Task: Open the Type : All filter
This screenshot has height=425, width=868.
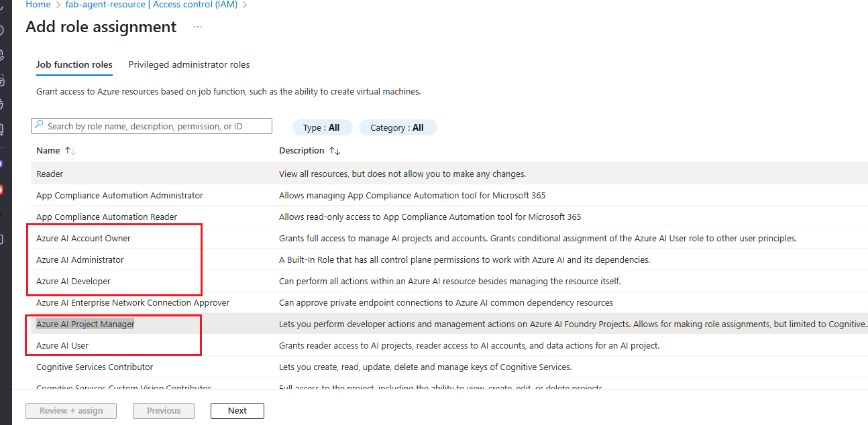Action: [321, 127]
